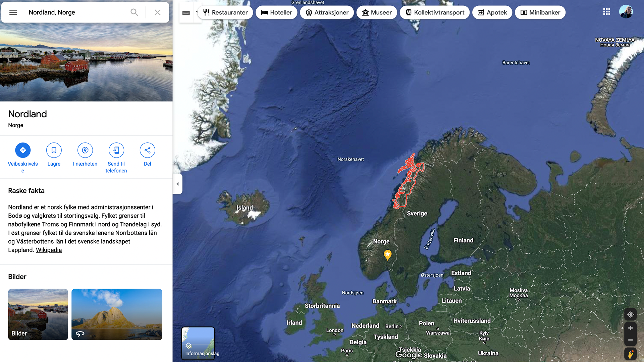The height and width of the screenshot is (362, 644).
Task: Switch map layer via Informasjonslag
Action: 198,344
